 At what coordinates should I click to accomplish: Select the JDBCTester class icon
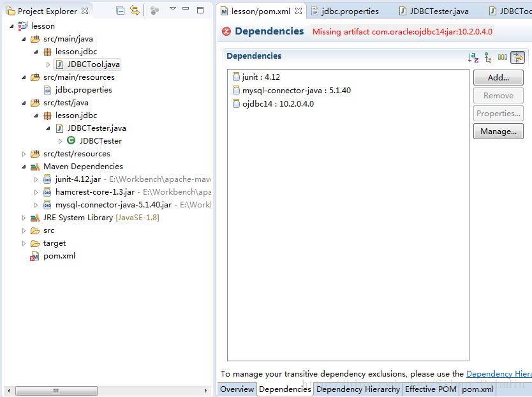coord(72,140)
